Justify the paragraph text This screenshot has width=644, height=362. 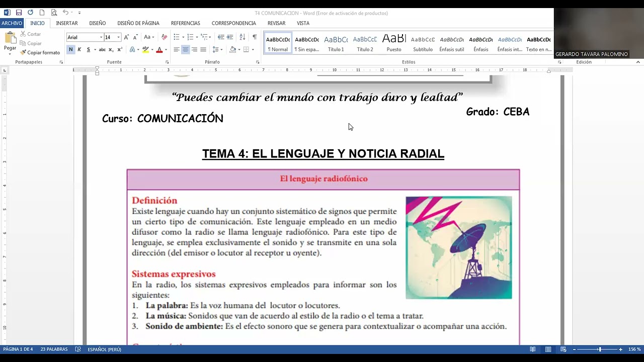click(x=203, y=50)
